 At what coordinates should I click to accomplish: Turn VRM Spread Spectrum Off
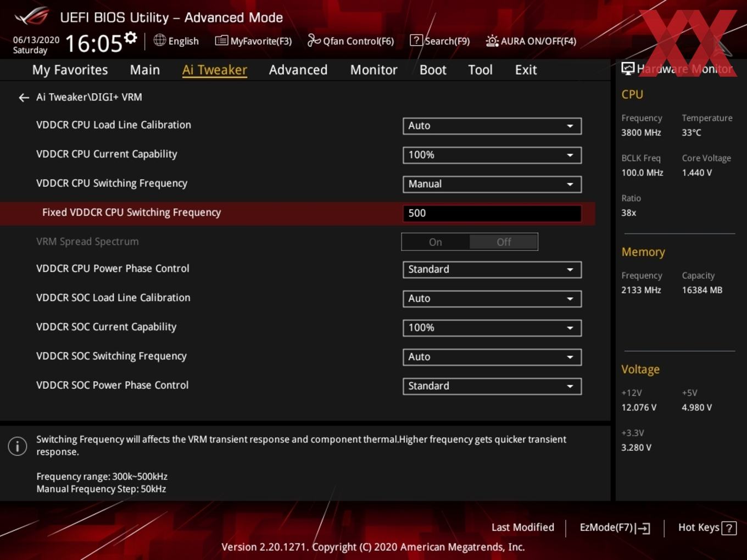click(504, 242)
